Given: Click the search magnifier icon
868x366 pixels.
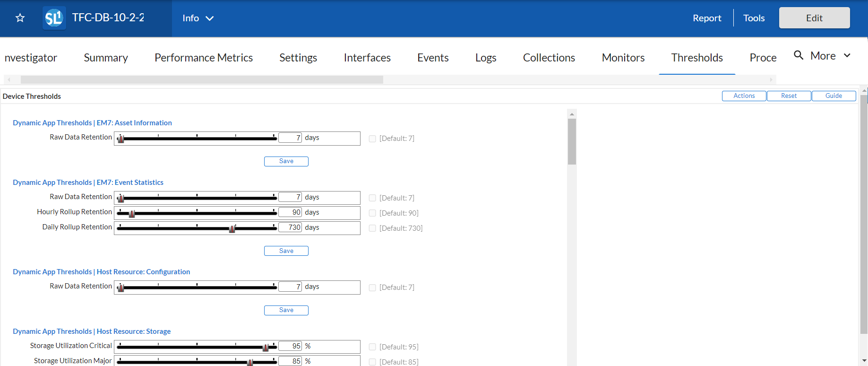Looking at the screenshot, I should tap(798, 55).
